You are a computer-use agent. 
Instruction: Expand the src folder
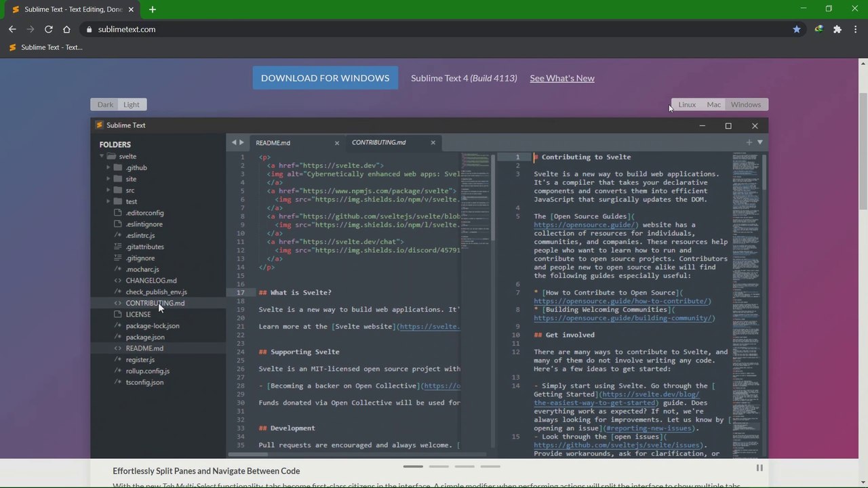pos(108,190)
